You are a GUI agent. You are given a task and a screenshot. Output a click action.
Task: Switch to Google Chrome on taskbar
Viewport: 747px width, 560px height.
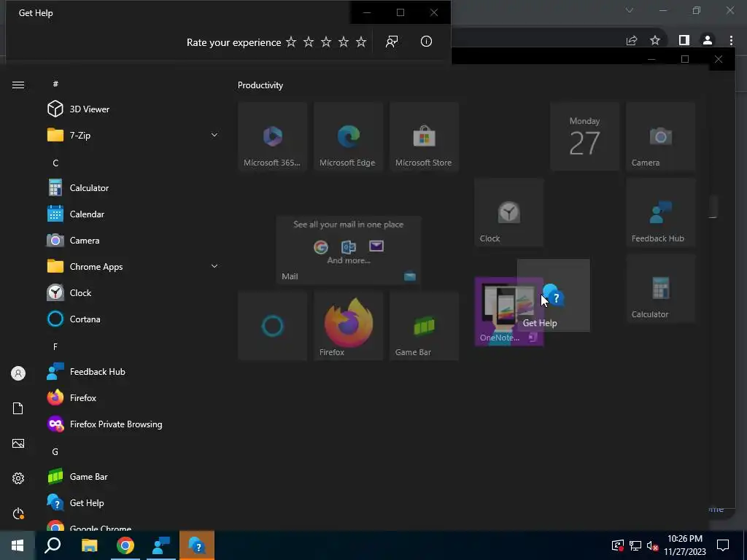point(125,545)
